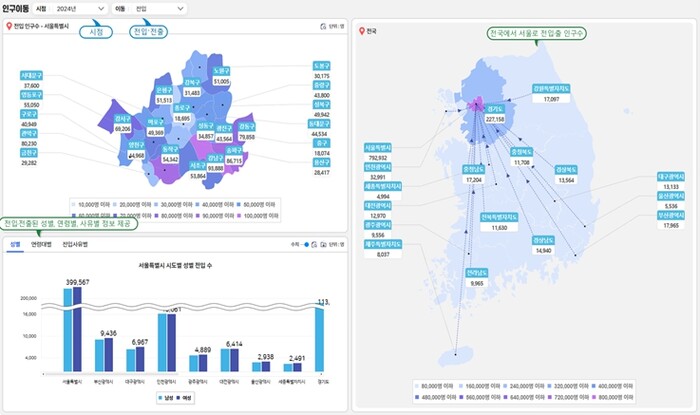The height and width of the screenshot is (415, 700).
Task: Click the 800,000명 이하 legend swatch
Action: 600,395
